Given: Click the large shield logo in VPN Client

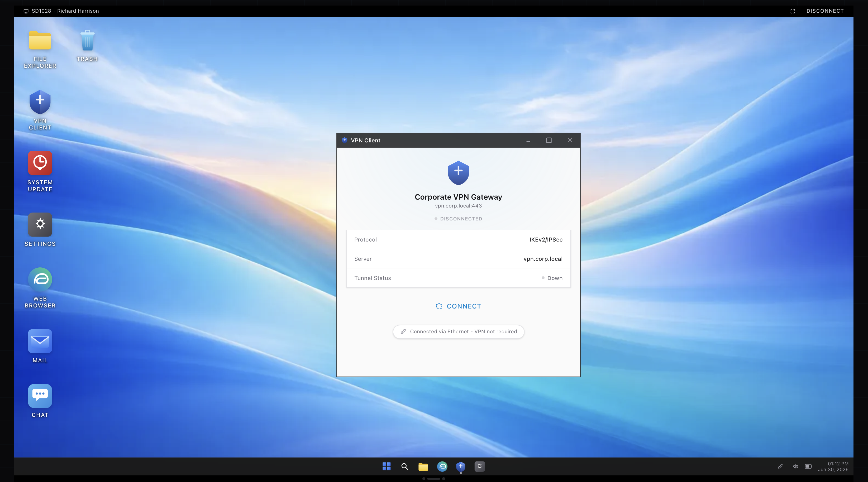Looking at the screenshot, I should click(x=458, y=173).
